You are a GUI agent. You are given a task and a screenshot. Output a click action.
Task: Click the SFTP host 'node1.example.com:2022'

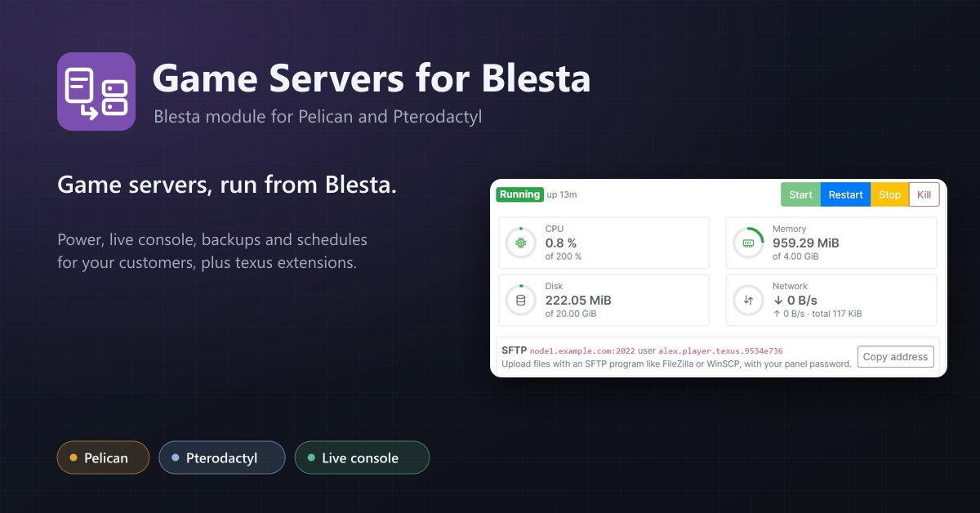pos(581,351)
